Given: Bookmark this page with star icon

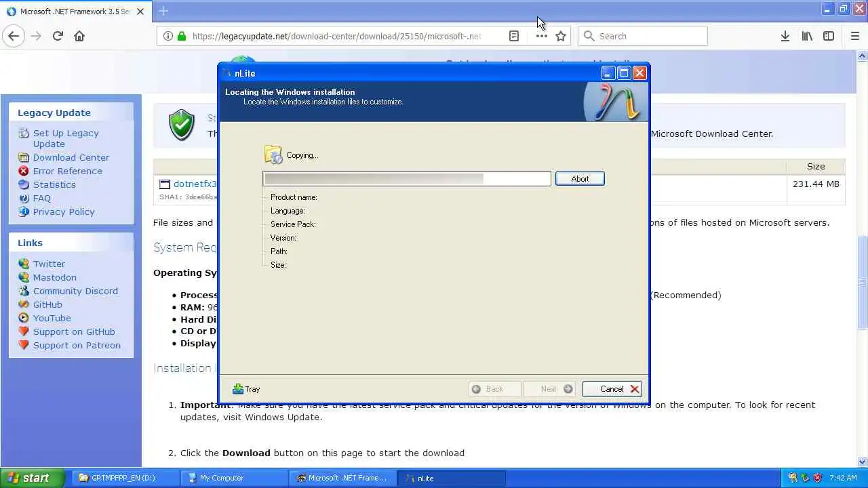Looking at the screenshot, I should click(x=561, y=36).
